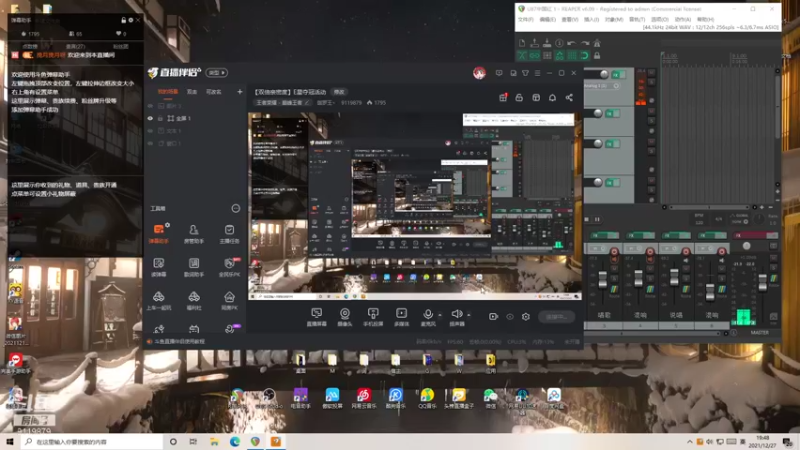The height and width of the screenshot is (450, 800).
Task: Open the 歌词助手 tool
Action: tap(193, 267)
